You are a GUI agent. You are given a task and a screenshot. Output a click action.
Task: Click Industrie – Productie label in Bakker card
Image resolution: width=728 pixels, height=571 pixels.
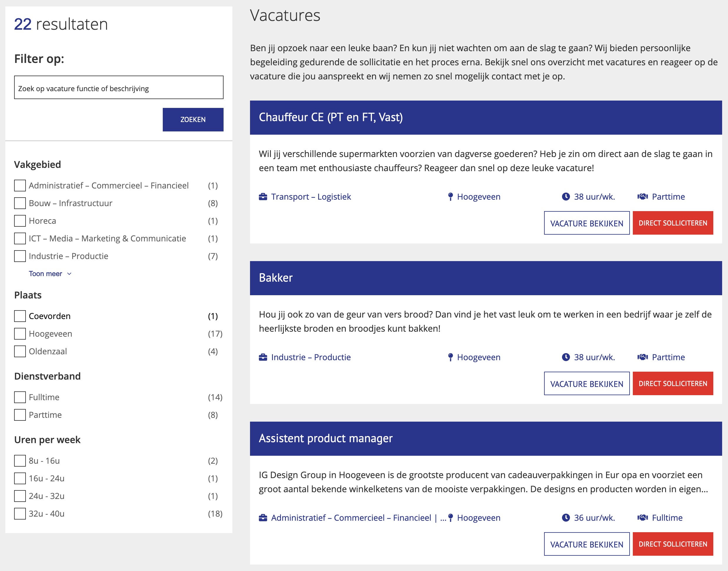click(x=311, y=357)
